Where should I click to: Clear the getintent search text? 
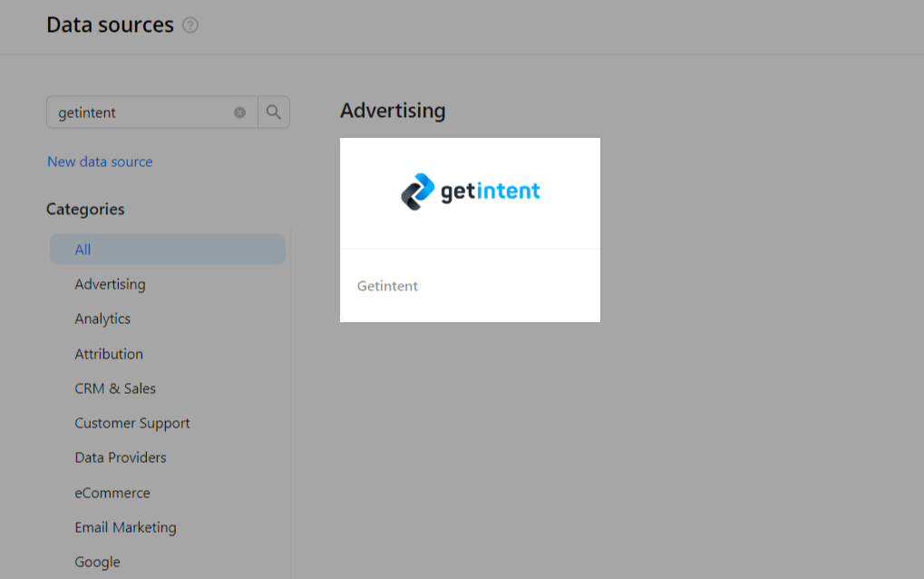239,113
